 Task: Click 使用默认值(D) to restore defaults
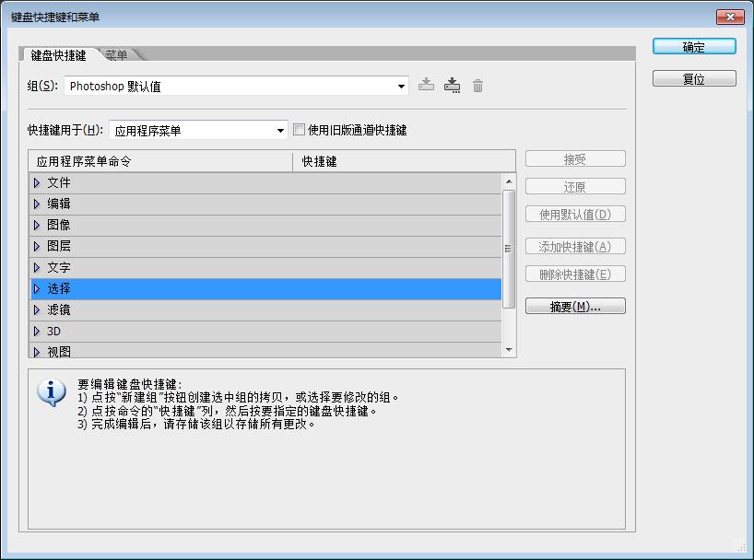575,213
